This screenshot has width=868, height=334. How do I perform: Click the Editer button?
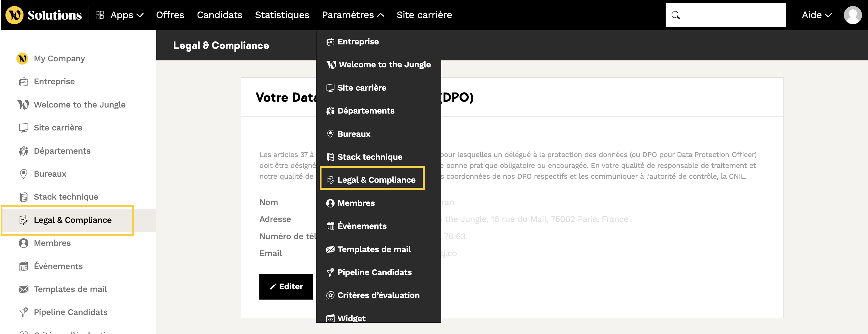point(286,286)
